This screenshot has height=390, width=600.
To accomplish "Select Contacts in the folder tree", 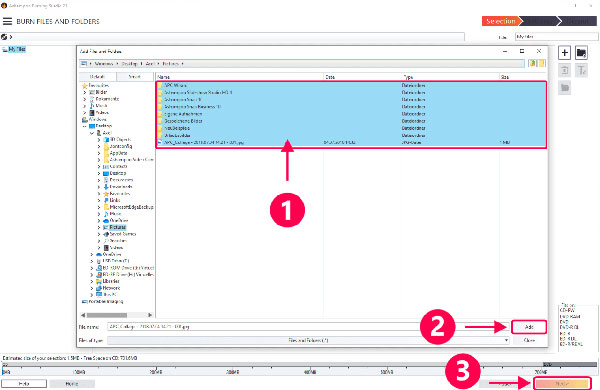I will click(118, 166).
